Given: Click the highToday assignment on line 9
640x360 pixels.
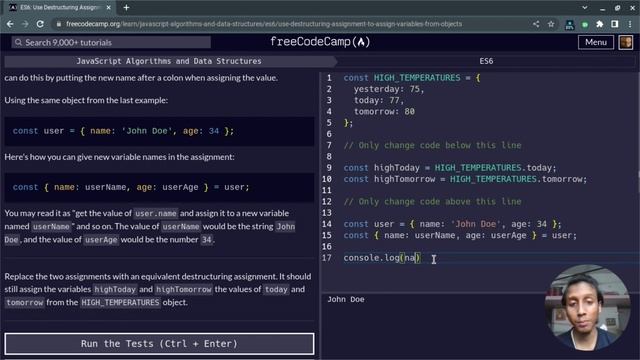Looking at the screenshot, I should pyautogui.click(x=450, y=168).
